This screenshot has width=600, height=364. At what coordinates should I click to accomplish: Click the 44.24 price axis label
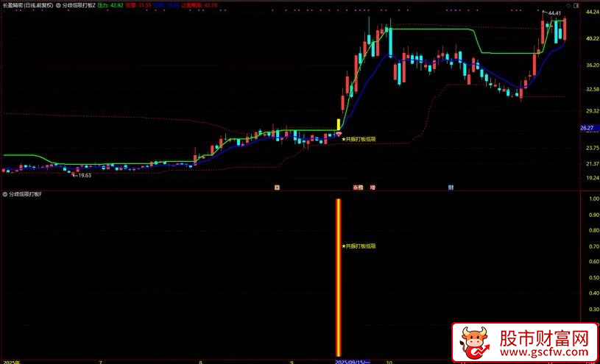[x=593, y=13]
